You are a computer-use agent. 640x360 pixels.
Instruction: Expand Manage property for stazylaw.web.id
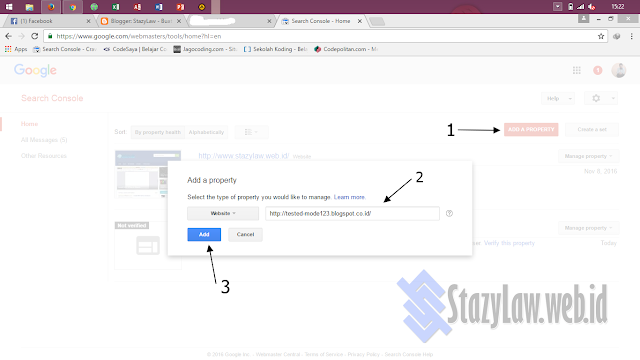(588, 156)
